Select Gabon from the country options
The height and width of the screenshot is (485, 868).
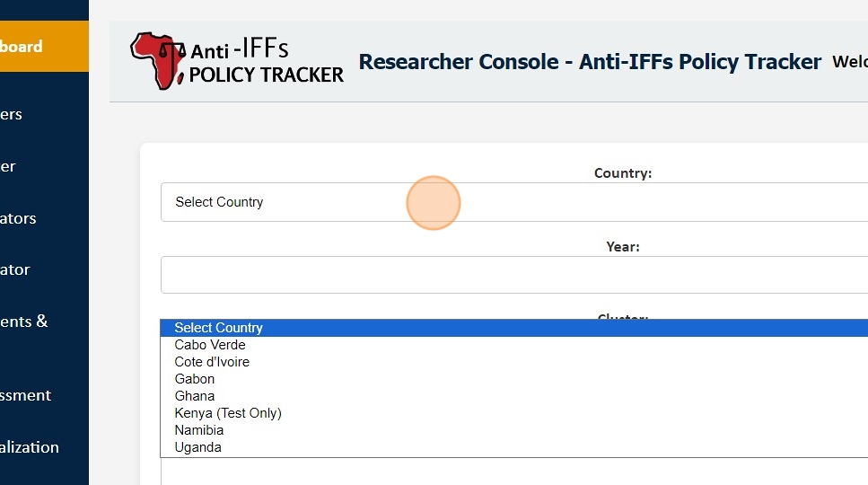coord(195,379)
